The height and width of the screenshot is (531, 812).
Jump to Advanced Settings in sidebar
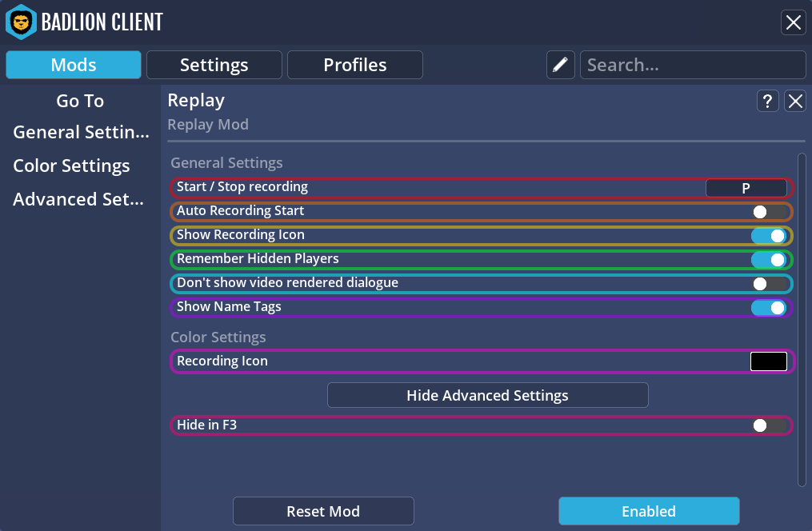pos(78,199)
